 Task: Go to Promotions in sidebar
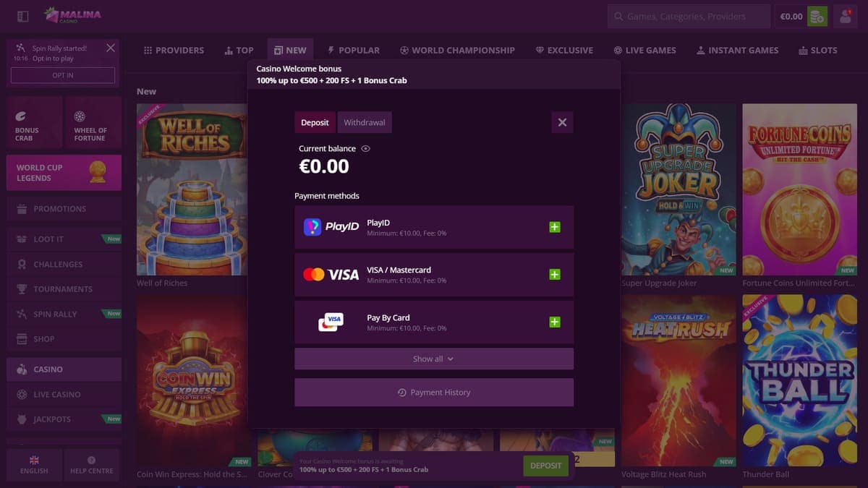[x=64, y=209]
